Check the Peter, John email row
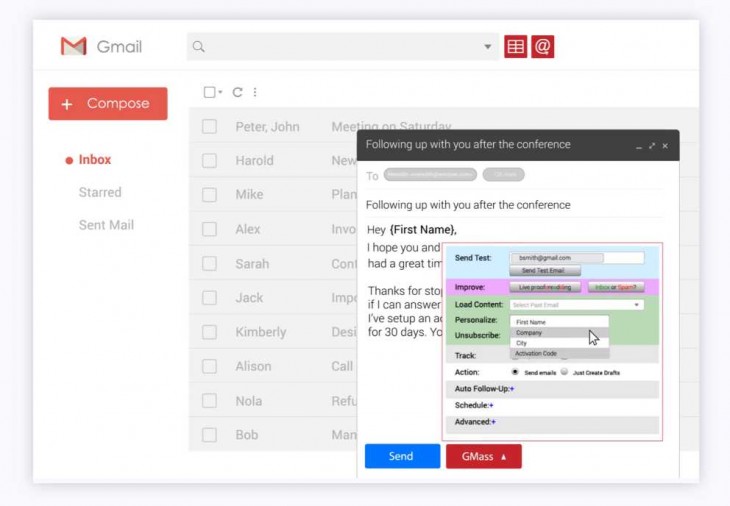730x506 pixels. click(210, 127)
